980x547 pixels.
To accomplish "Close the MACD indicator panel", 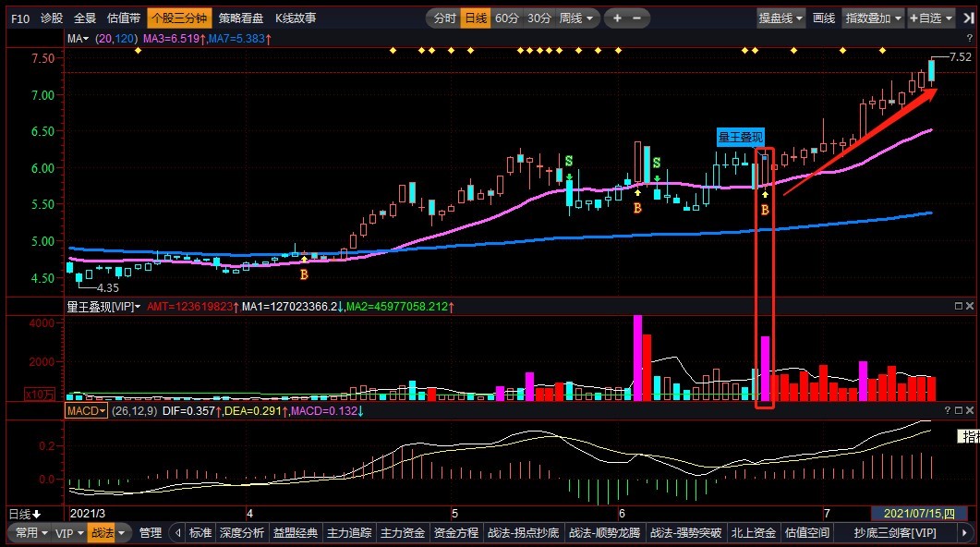I will [970, 409].
